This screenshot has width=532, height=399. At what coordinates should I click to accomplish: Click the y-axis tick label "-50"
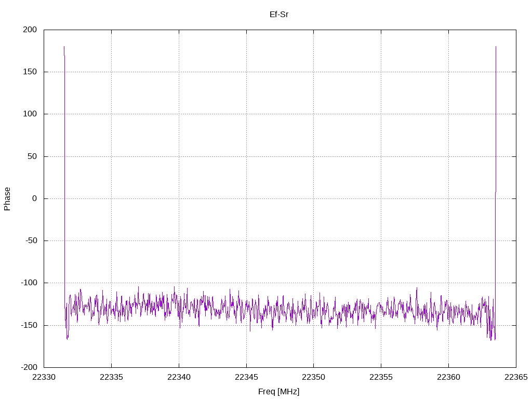tap(31, 241)
